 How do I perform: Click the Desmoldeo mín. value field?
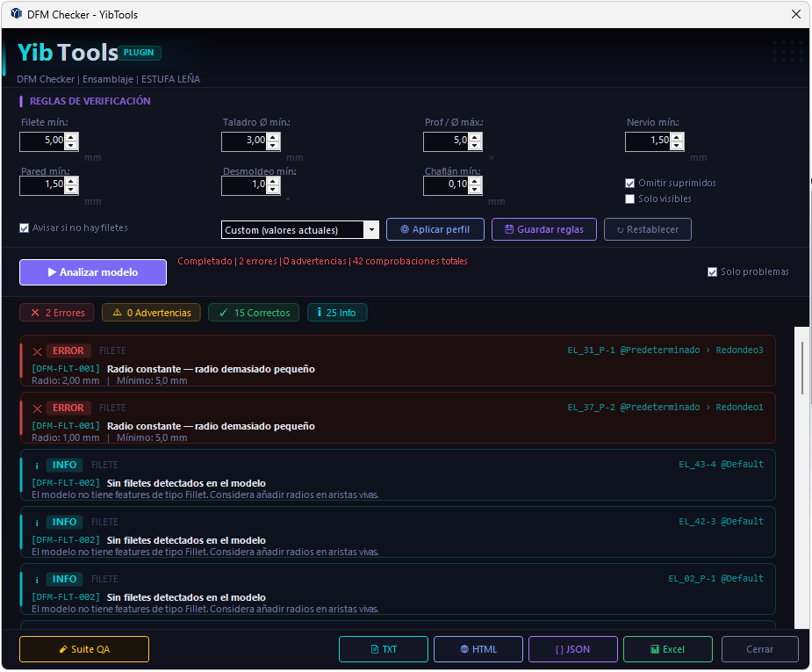point(245,185)
